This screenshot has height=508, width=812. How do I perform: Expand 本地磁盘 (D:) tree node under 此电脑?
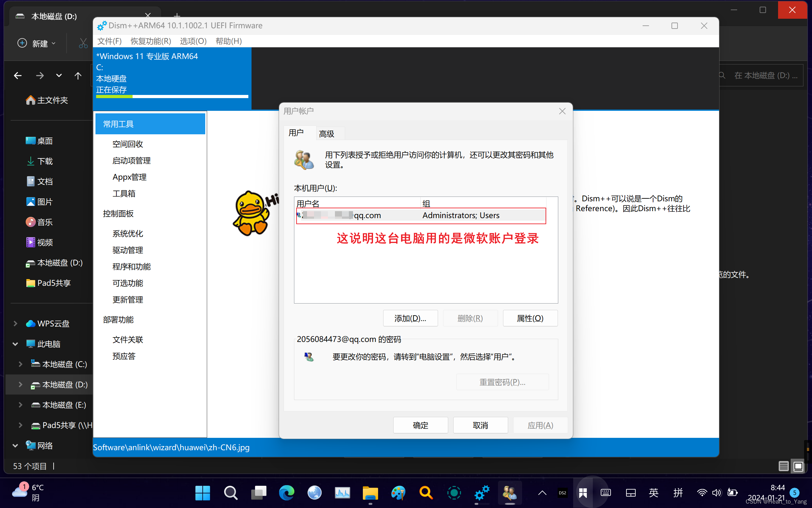[21, 384]
